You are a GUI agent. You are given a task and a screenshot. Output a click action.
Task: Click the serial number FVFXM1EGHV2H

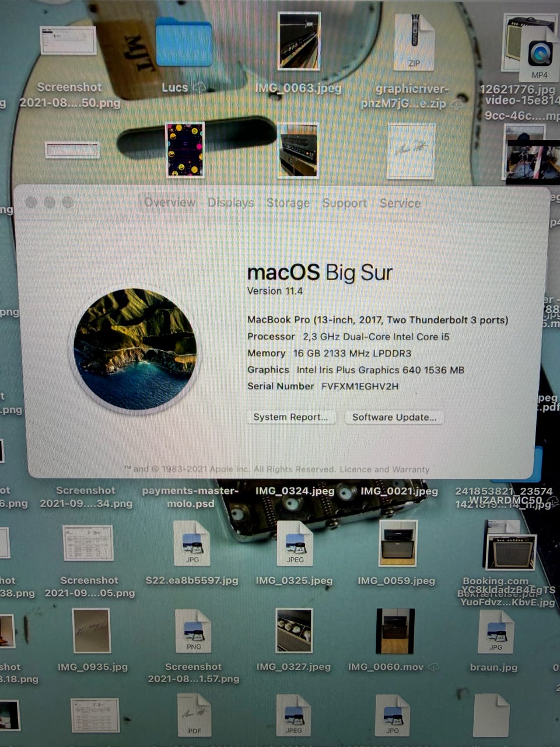(x=360, y=386)
